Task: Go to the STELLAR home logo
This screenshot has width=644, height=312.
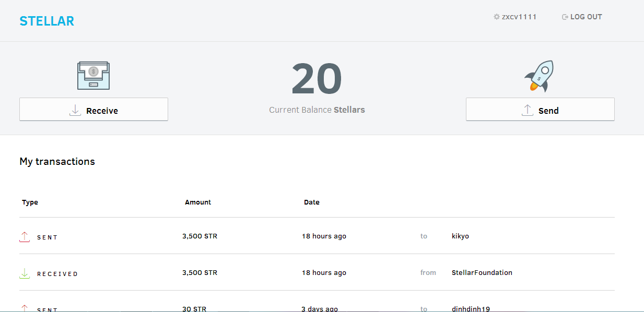Action: pos(47,21)
